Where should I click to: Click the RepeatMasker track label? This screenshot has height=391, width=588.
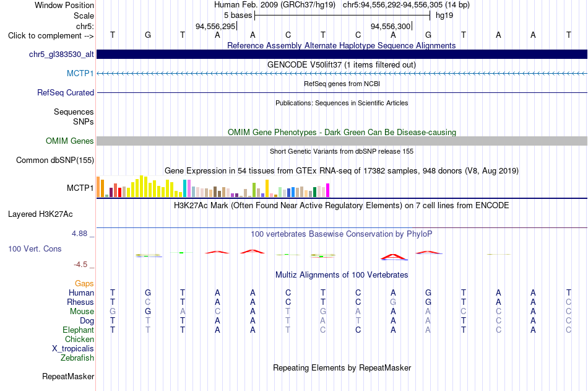(x=68, y=376)
